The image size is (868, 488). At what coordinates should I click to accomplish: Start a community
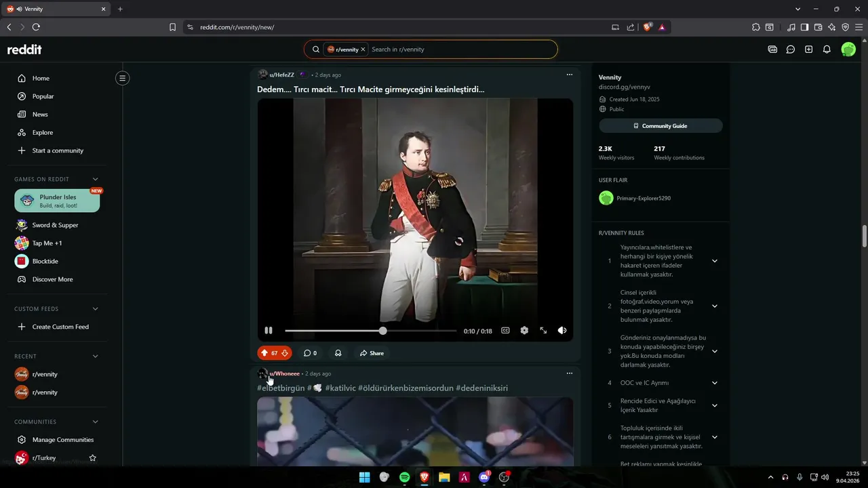pyautogui.click(x=57, y=150)
